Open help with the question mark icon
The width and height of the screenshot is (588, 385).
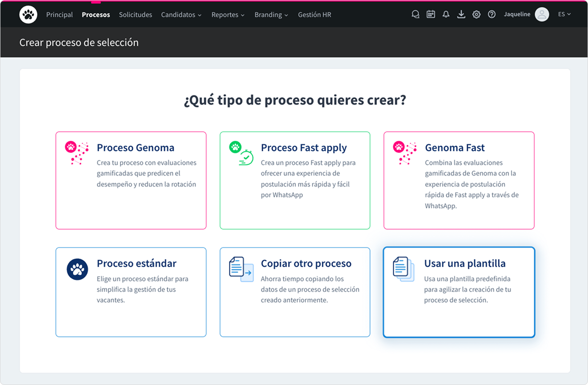coord(492,15)
